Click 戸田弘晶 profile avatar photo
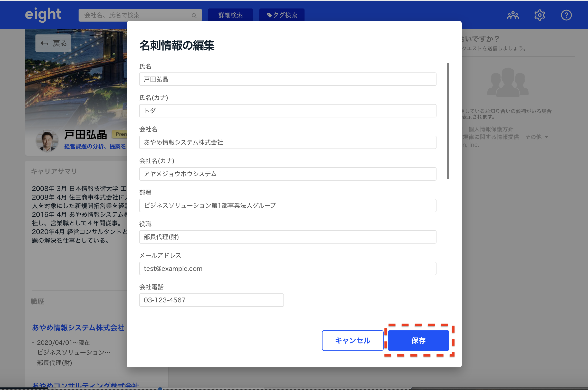This screenshot has height=390, width=588. [x=47, y=141]
